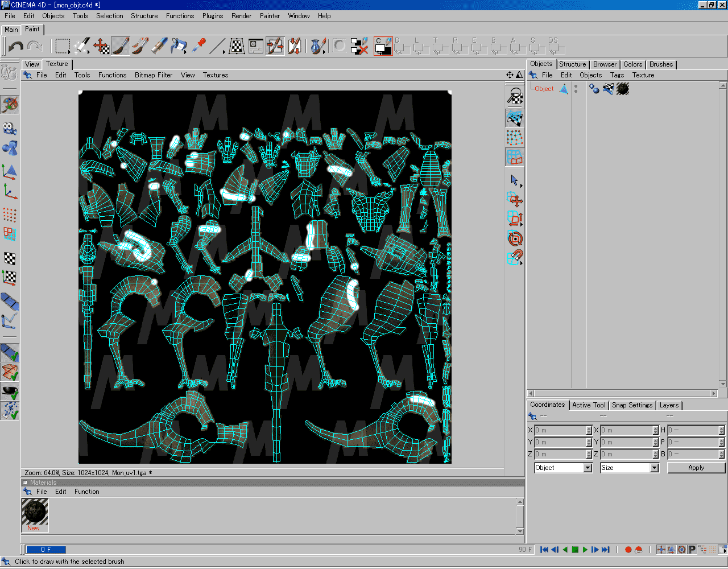Click the BodyPaint palette layout icon
The height and width of the screenshot is (569, 728).
(x=10, y=105)
